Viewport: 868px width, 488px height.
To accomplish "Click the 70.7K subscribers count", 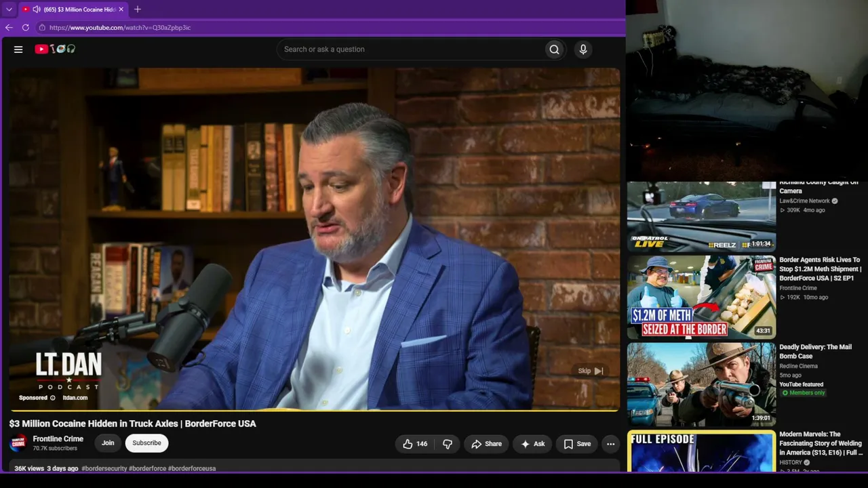I will pyautogui.click(x=55, y=449).
